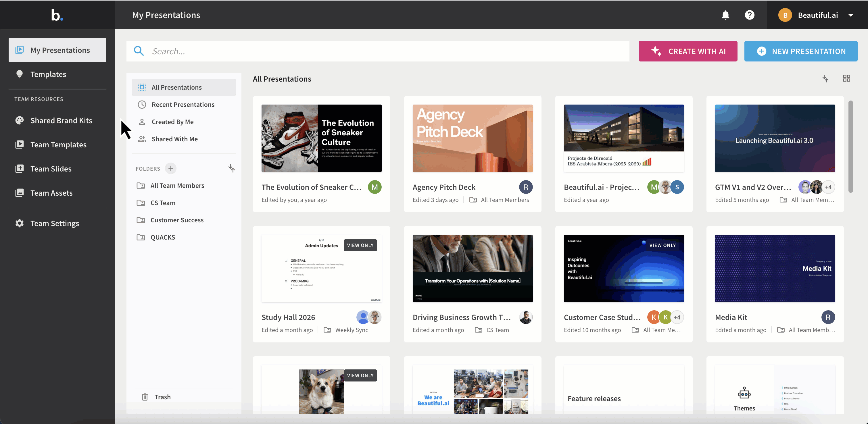Click the All Team Members folder link on Agency Pitch Deck

(x=499, y=200)
